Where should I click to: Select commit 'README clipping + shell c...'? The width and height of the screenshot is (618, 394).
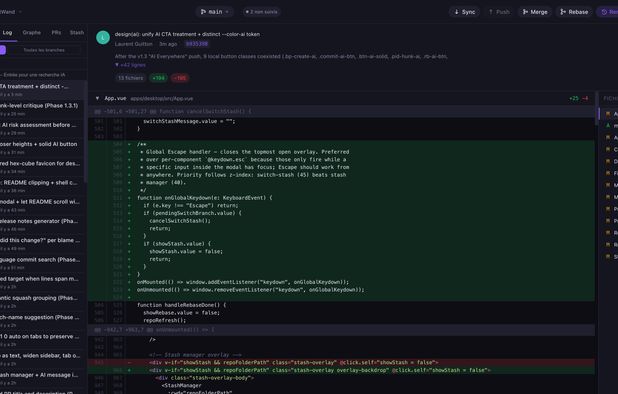[43, 186]
